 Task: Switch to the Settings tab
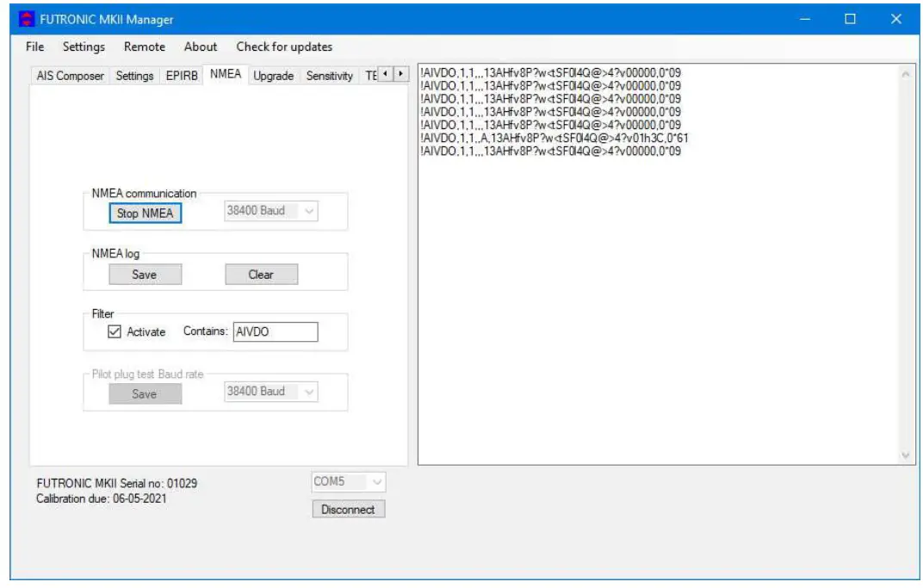134,76
